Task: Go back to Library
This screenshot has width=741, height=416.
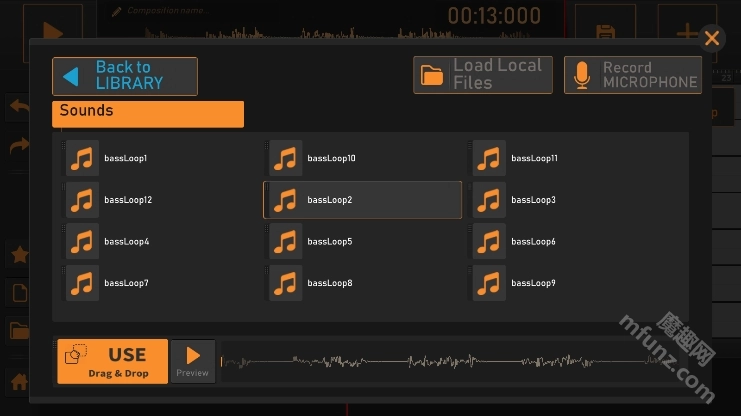Action: click(x=125, y=76)
